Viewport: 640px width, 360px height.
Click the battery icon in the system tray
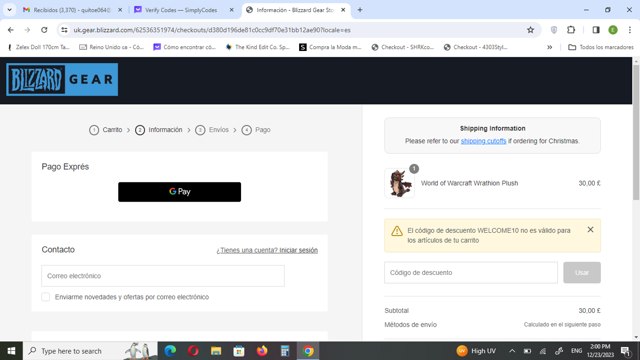pyautogui.click(x=527, y=351)
